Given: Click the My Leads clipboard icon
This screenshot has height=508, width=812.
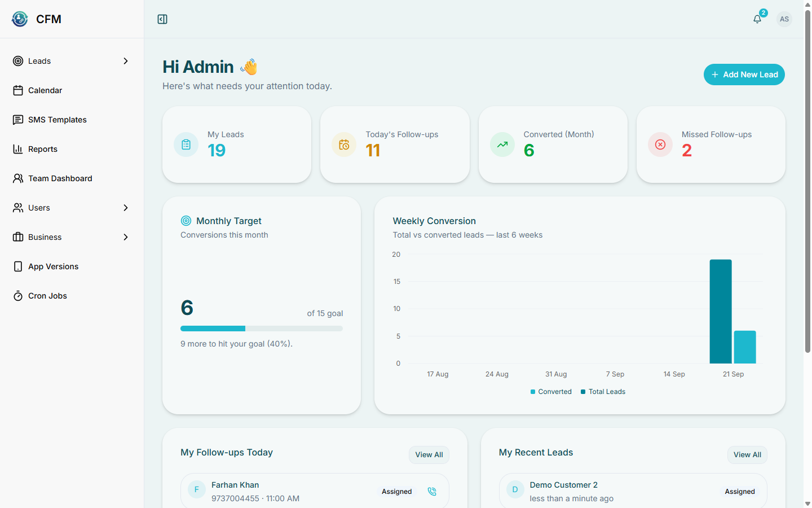Looking at the screenshot, I should pyautogui.click(x=186, y=144).
